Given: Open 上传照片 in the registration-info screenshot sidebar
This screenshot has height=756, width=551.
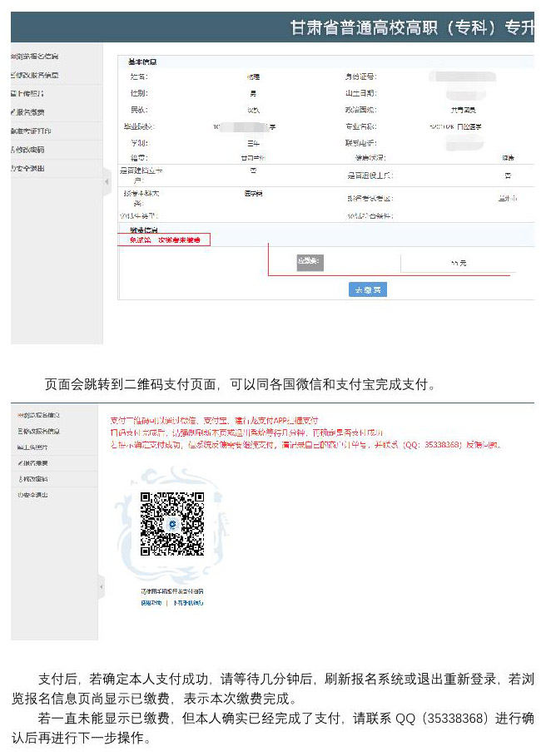Looking at the screenshot, I should [27, 93].
